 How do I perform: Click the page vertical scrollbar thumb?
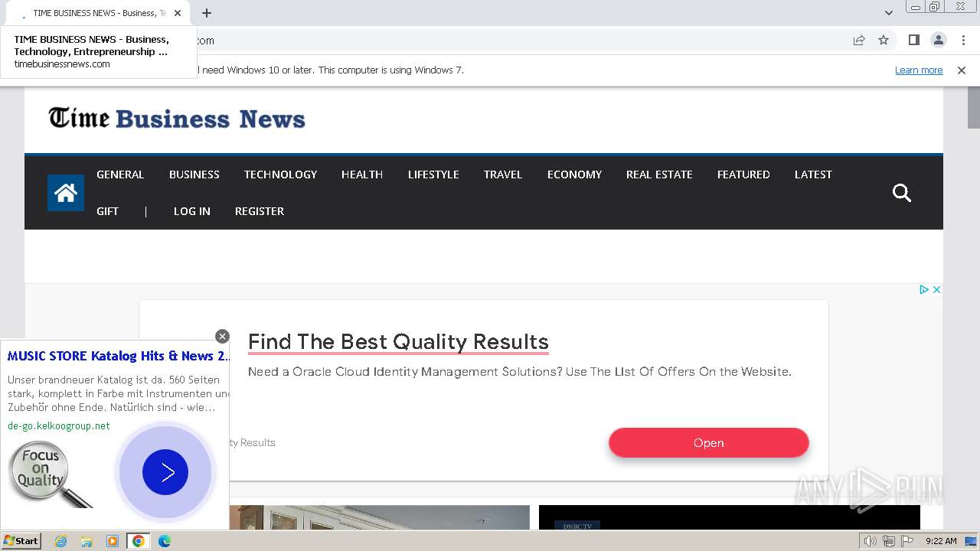pos(974,107)
